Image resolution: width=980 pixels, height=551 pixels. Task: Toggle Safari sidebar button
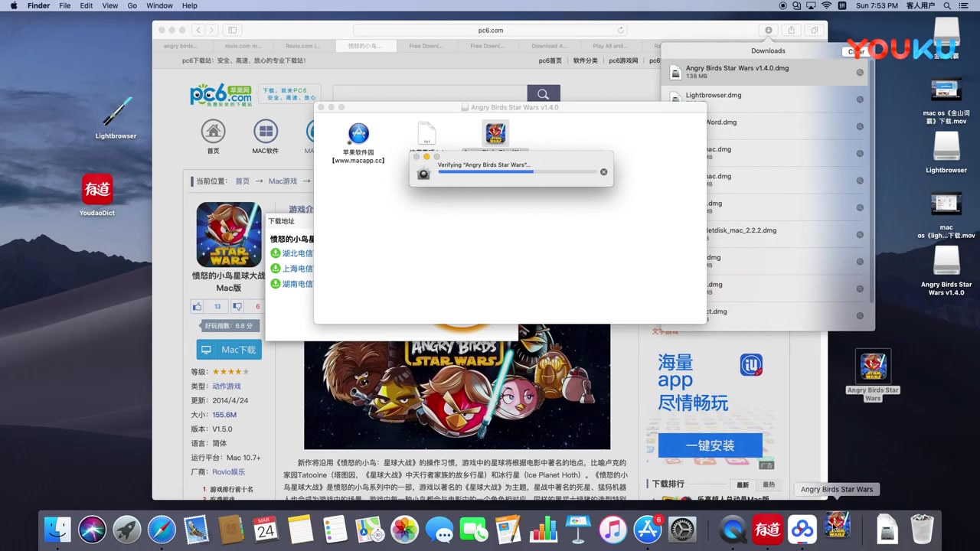pos(232,30)
